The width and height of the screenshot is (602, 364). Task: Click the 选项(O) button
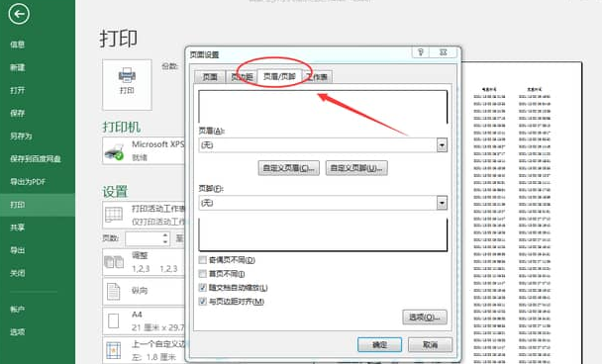[x=425, y=318]
